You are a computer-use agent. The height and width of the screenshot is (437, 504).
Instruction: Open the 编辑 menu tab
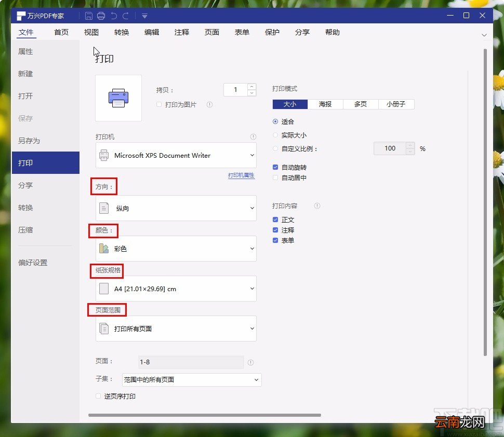152,32
